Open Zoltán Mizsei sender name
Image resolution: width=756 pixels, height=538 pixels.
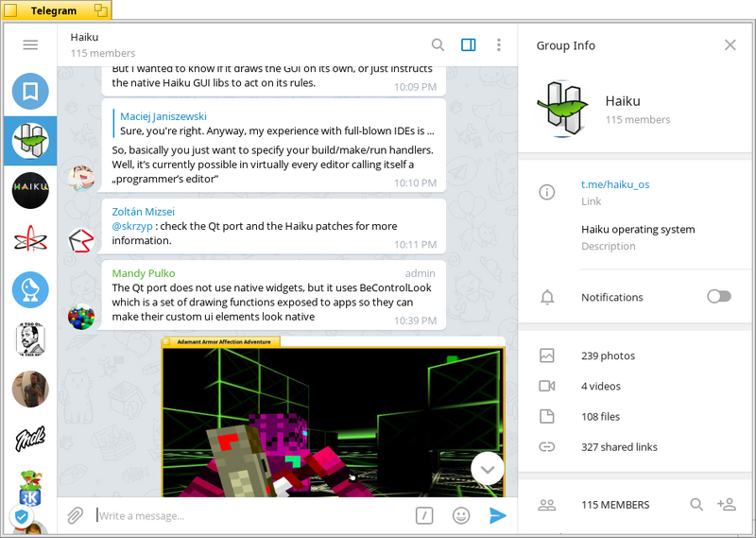click(144, 212)
